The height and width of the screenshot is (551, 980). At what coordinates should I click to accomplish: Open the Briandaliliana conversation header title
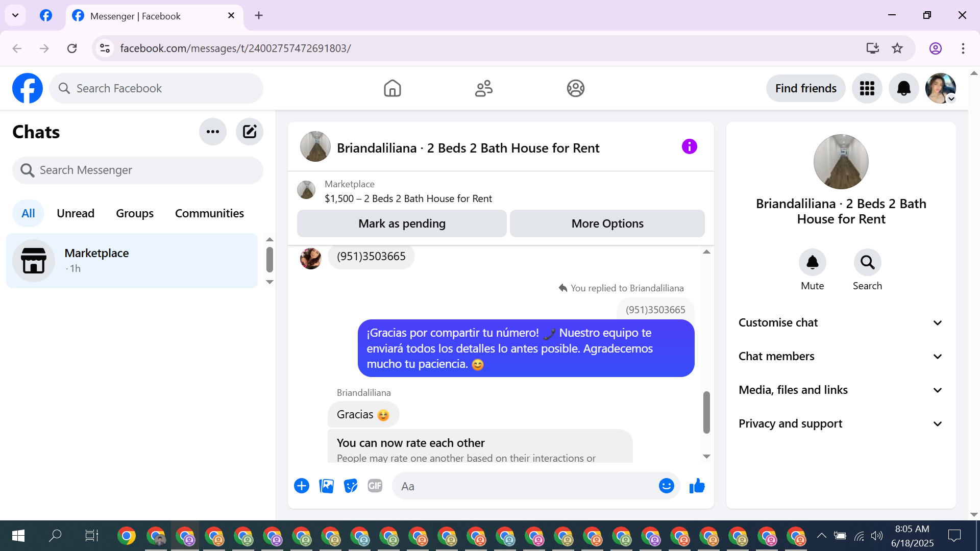coord(468,148)
